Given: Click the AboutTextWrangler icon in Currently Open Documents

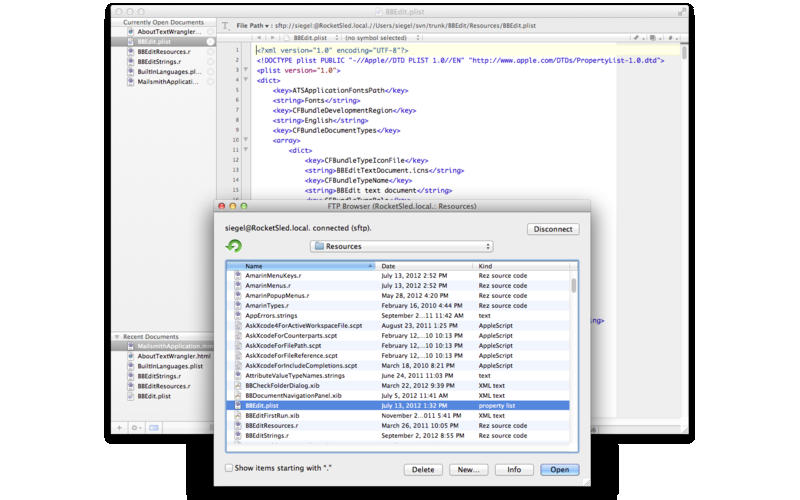Looking at the screenshot, I should [x=131, y=32].
